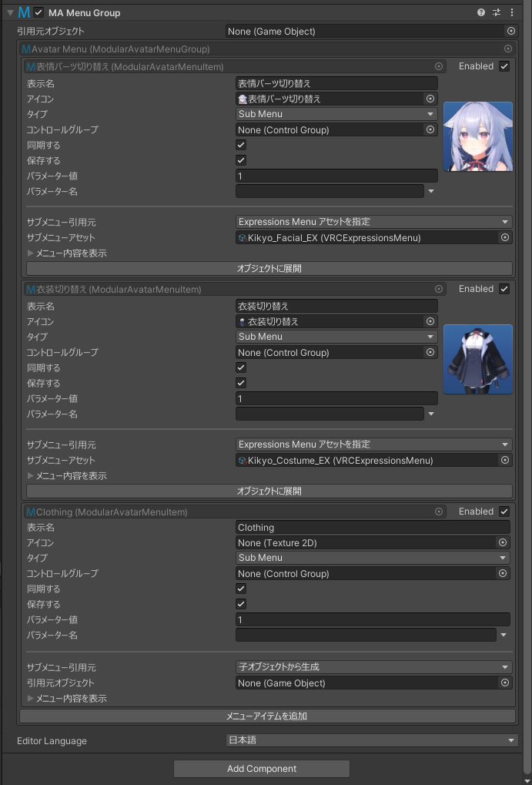This screenshot has height=785, width=532.
Task: Uncheck 同期する in 衣装切り替え section
Action: [241, 367]
